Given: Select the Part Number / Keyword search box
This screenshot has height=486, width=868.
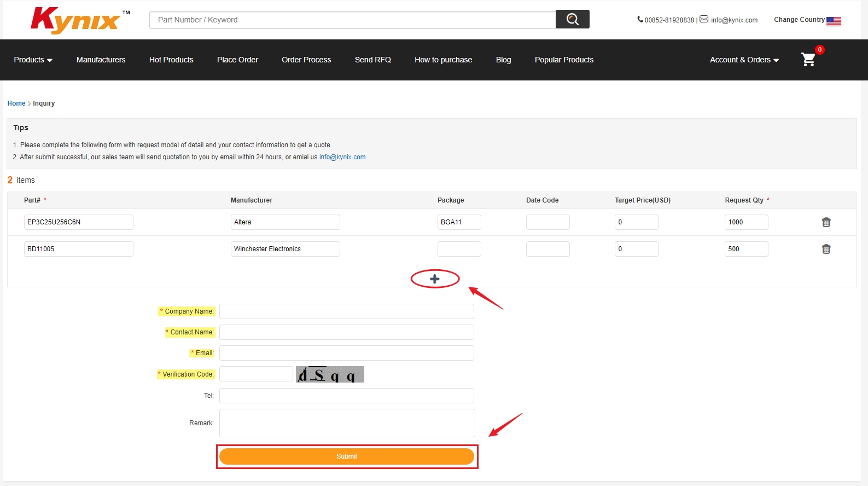Looking at the screenshot, I should point(352,20).
